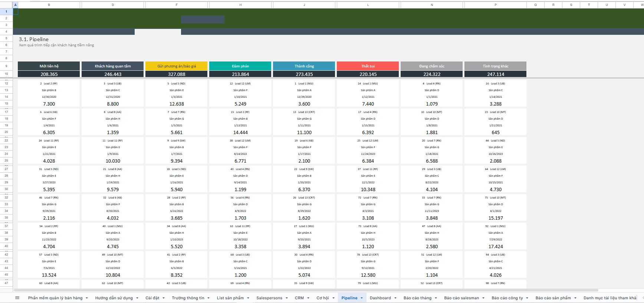Select column Q header
Viewport: 644px width, 303px height.
click(x=535, y=5)
